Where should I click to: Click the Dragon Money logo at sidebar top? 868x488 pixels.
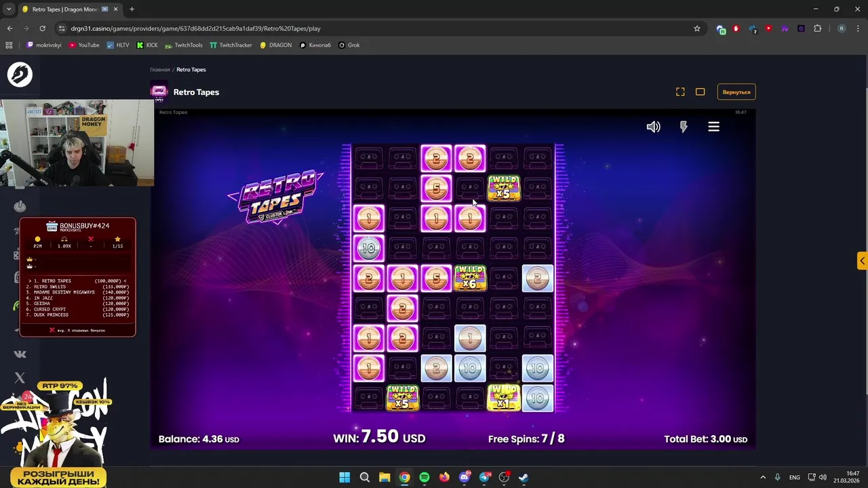coord(20,74)
